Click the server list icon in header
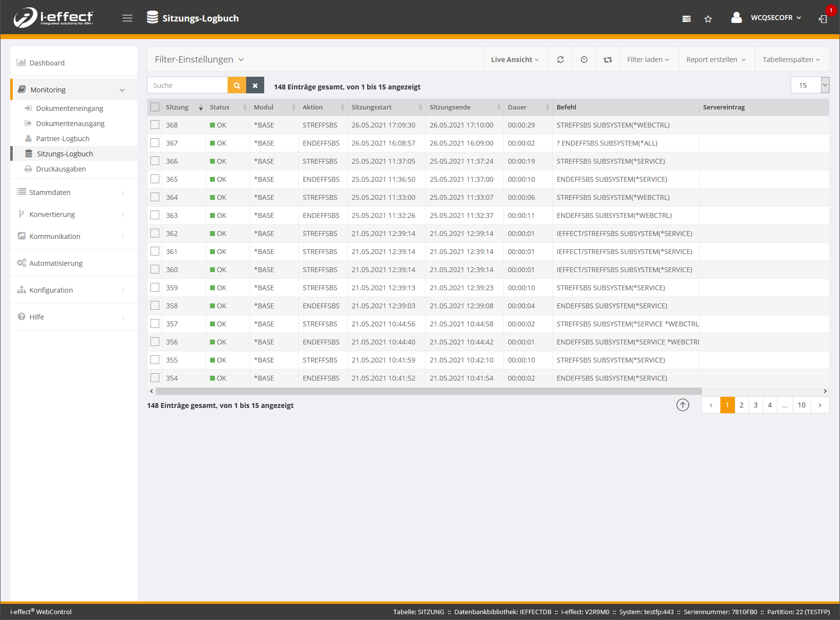 pos(686,19)
